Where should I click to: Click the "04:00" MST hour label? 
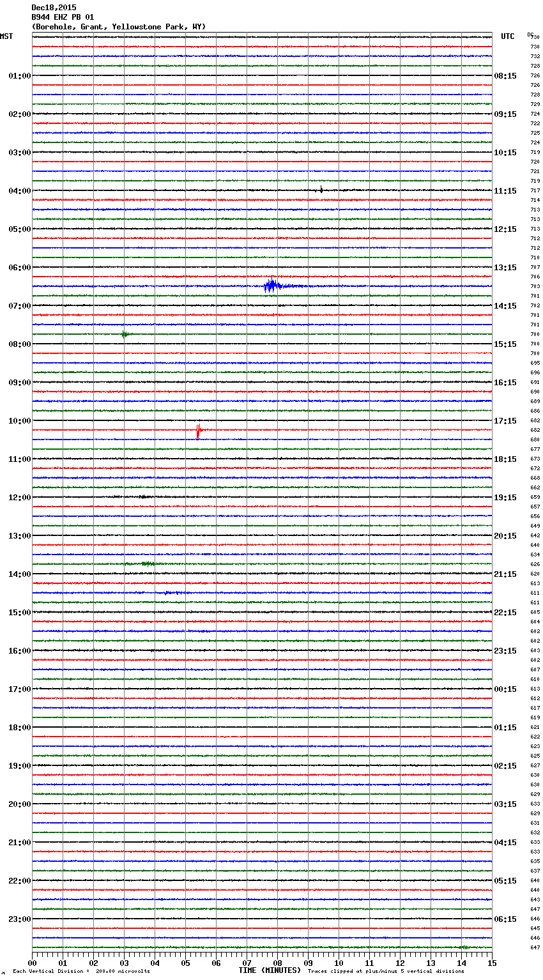(20, 191)
